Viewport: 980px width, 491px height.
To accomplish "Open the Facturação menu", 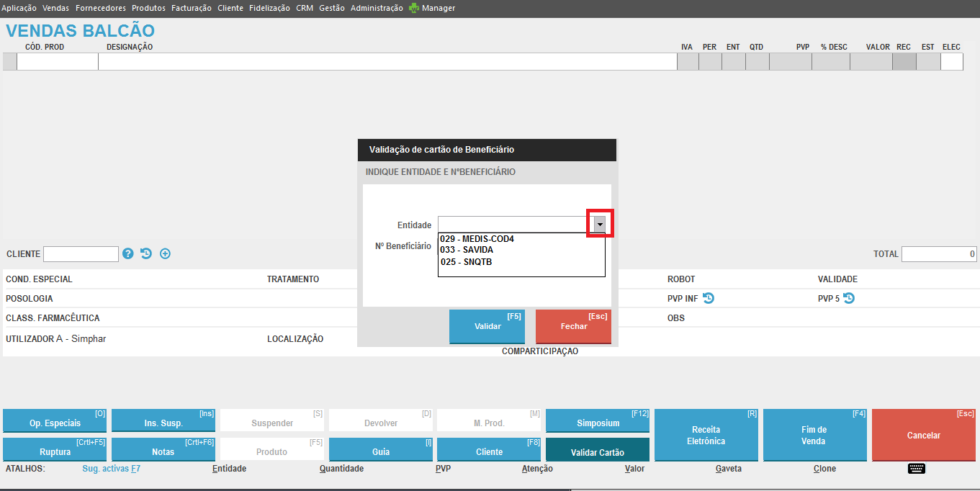I will coord(192,8).
